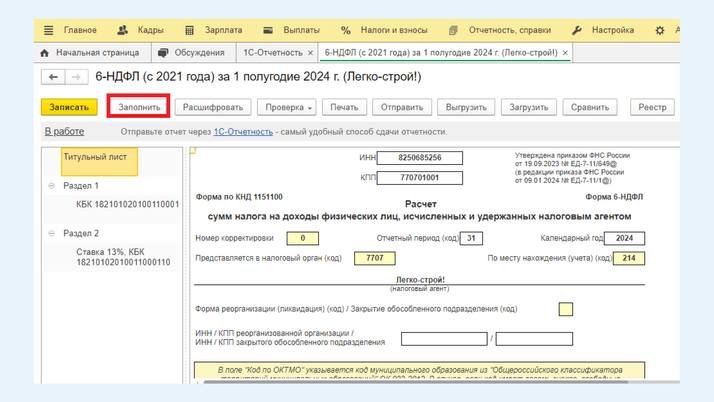The height and width of the screenshot is (402, 714).
Task: Collapse the Раздел 2 tree node
Action: coord(51,233)
